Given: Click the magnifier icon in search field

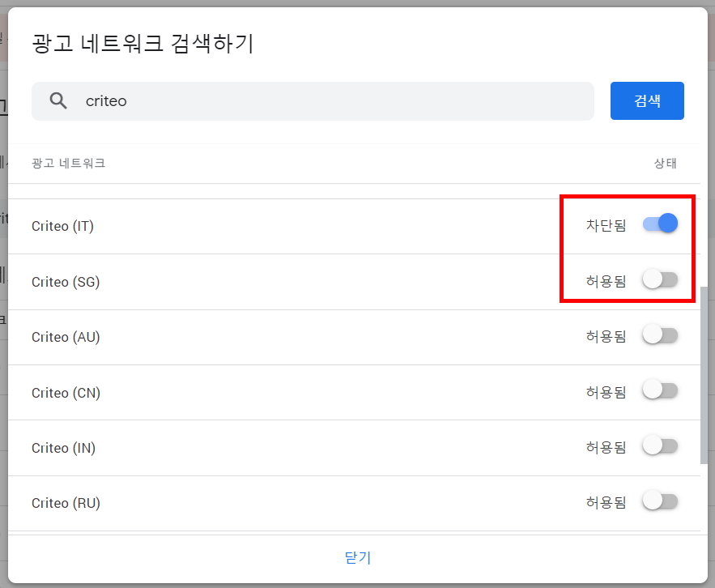Looking at the screenshot, I should tap(58, 100).
